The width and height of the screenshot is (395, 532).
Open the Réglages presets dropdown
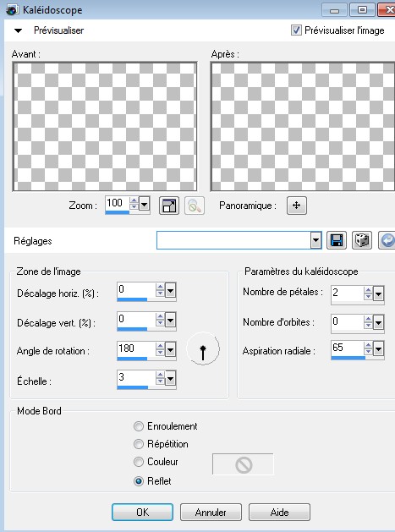(x=316, y=240)
